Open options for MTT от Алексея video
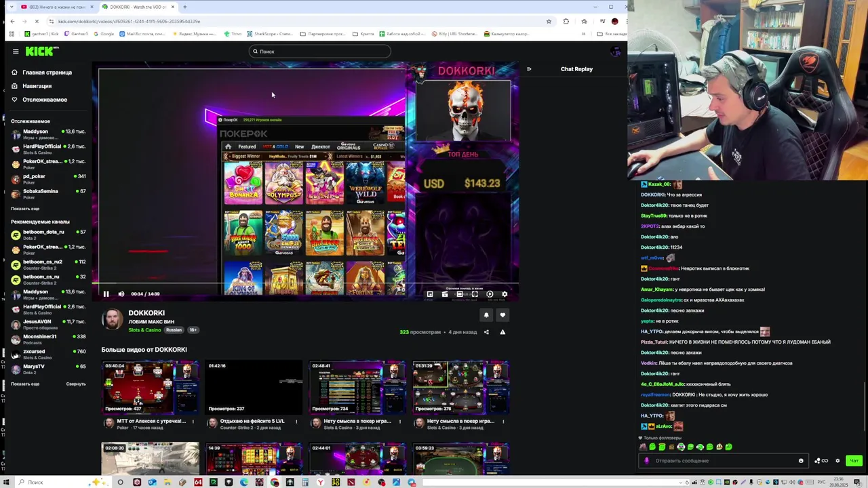Screen dimensions: 868x488 pos(193,421)
